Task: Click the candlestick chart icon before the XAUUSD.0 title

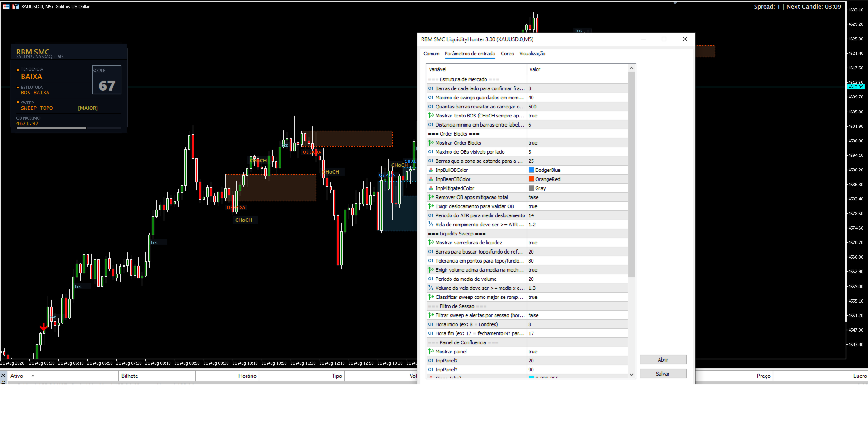Action: pyautogui.click(x=15, y=6)
